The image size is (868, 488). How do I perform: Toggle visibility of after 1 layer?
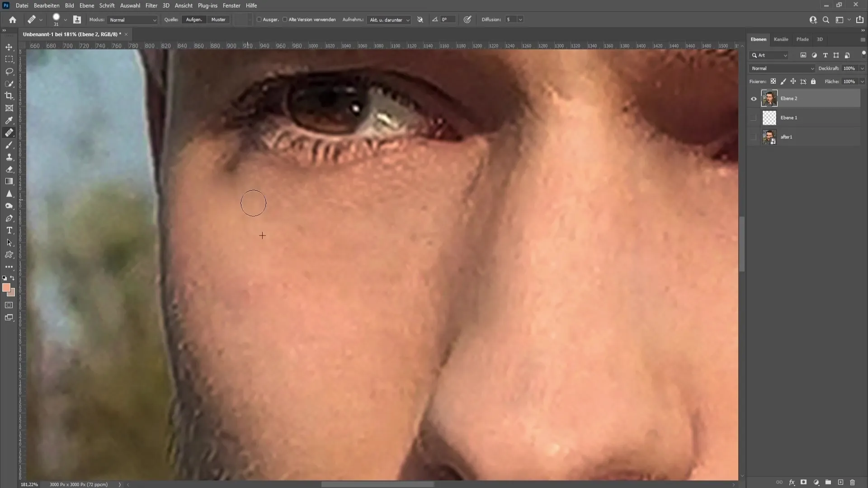point(754,136)
